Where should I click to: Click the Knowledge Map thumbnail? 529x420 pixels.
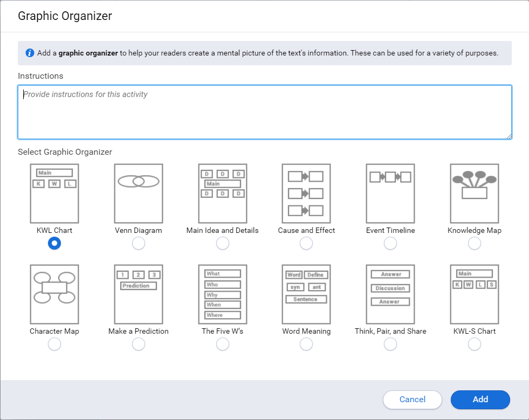(x=475, y=194)
